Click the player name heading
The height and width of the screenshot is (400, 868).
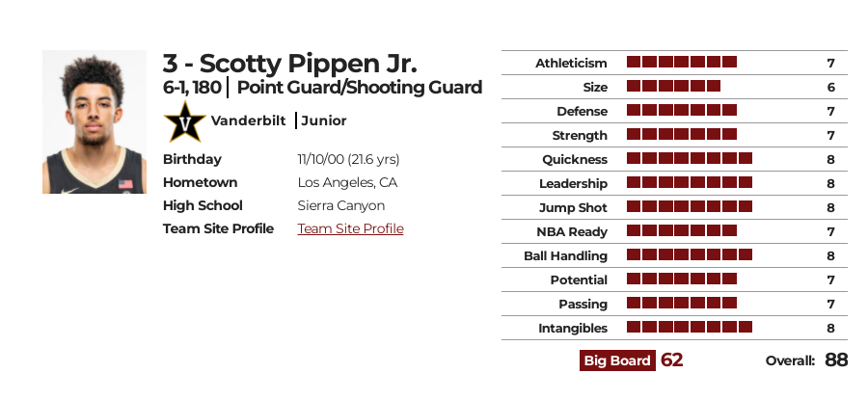[289, 64]
